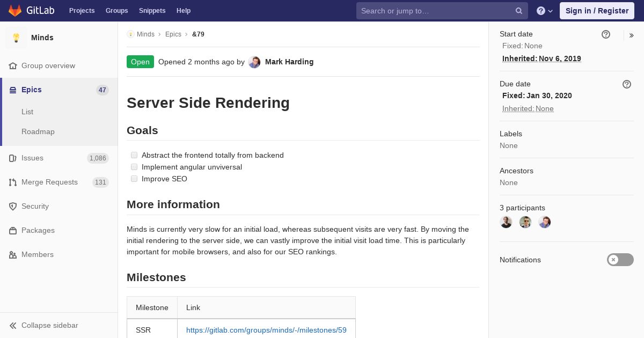Image resolution: width=644 pixels, height=338 pixels.
Task: Click the Epics sidebar icon
Action: (13, 90)
